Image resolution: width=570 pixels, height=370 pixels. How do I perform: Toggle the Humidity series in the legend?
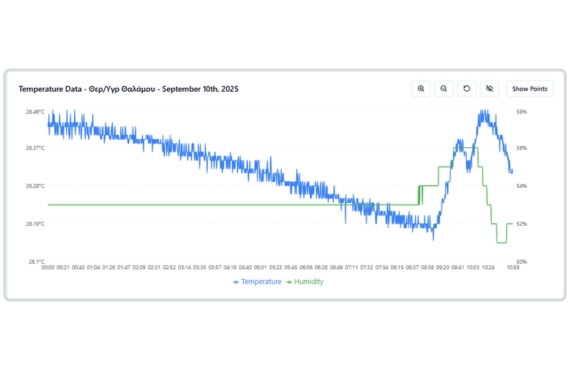click(x=305, y=282)
